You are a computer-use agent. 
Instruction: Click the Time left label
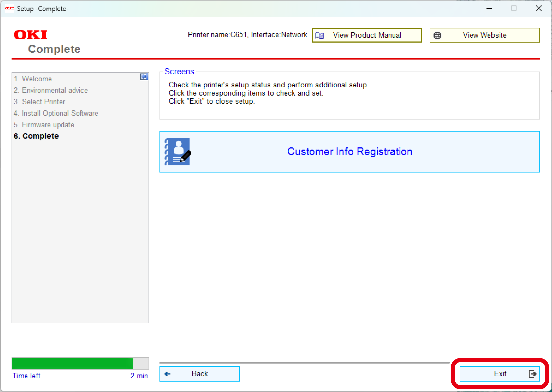26,376
